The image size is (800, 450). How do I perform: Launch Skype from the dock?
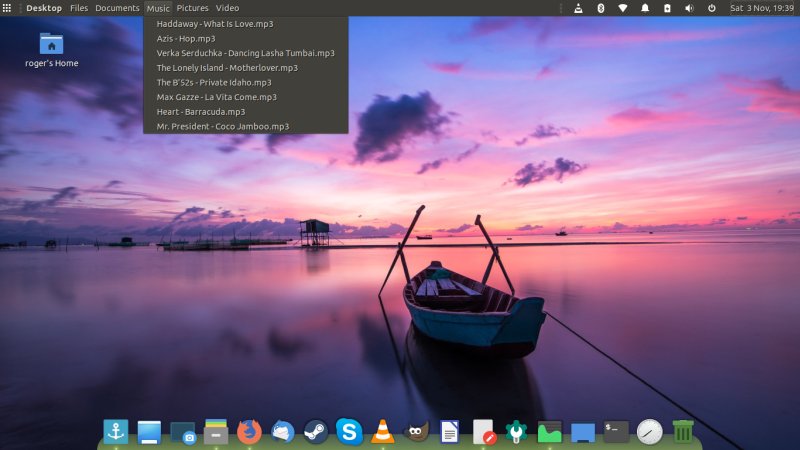pos(349,432)
